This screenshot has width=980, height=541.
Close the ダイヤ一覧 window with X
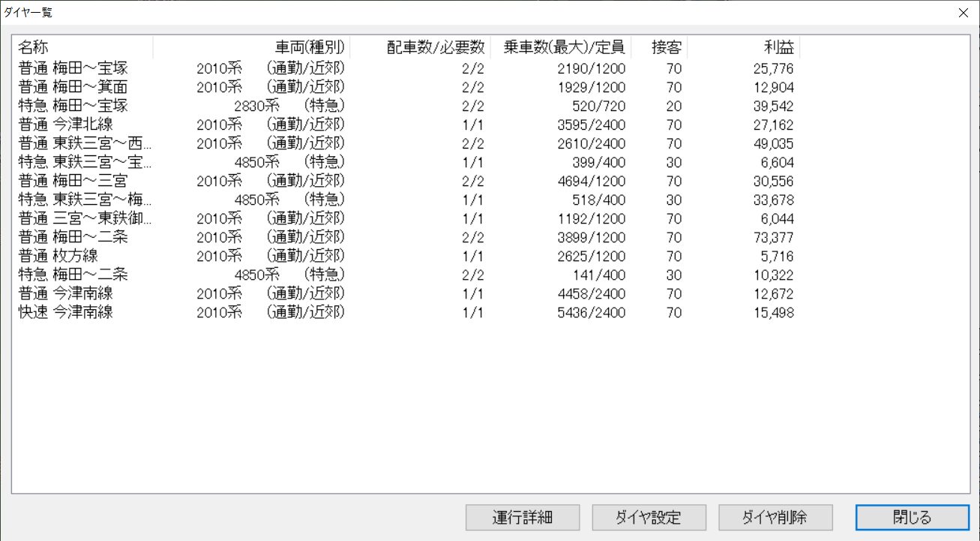[x=964, y=13]
